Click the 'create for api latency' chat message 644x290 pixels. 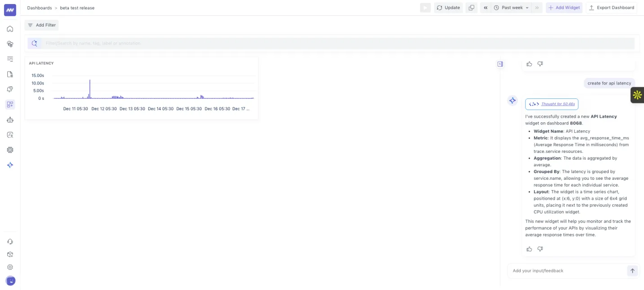609,83
